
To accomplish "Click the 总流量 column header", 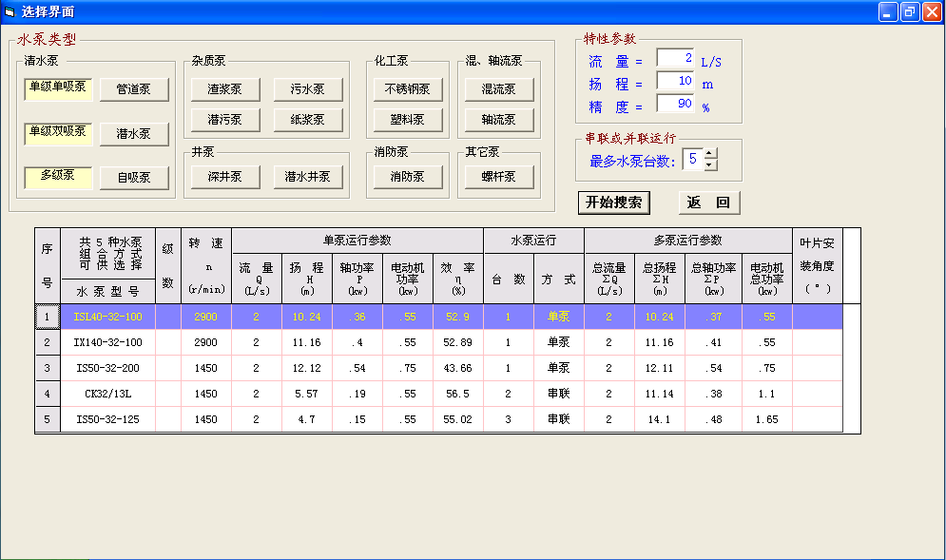I will coord(609,279).
